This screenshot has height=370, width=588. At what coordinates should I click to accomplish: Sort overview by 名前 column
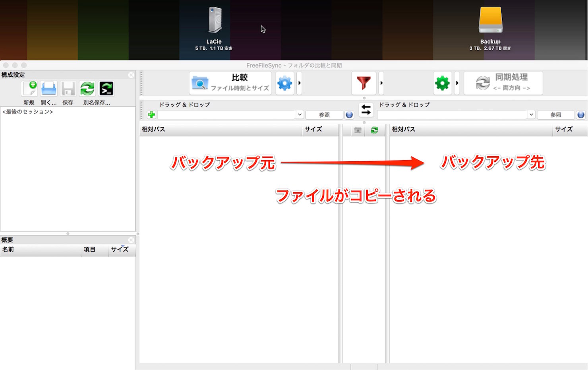pyautogui.click(x=41, y=250)
